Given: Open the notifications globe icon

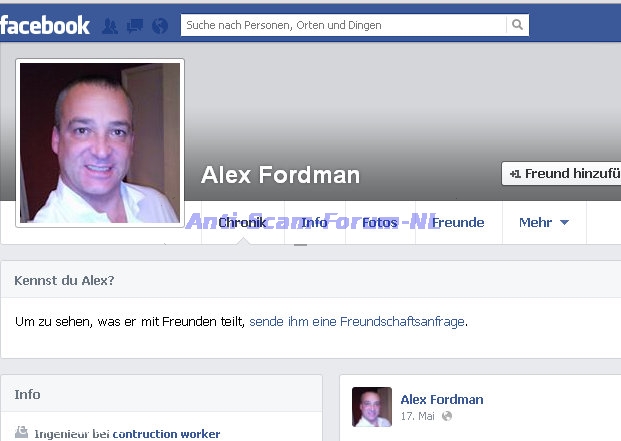Looking at the screenshot, I should point(160,26).
